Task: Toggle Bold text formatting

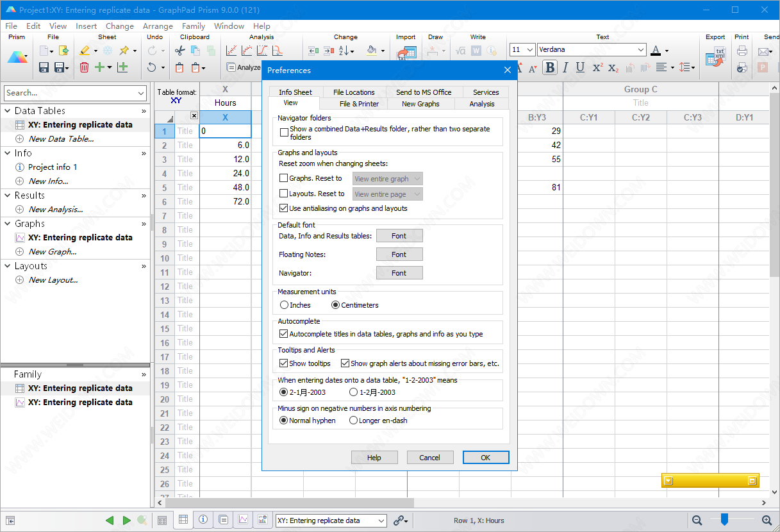Action: (549, 67)
